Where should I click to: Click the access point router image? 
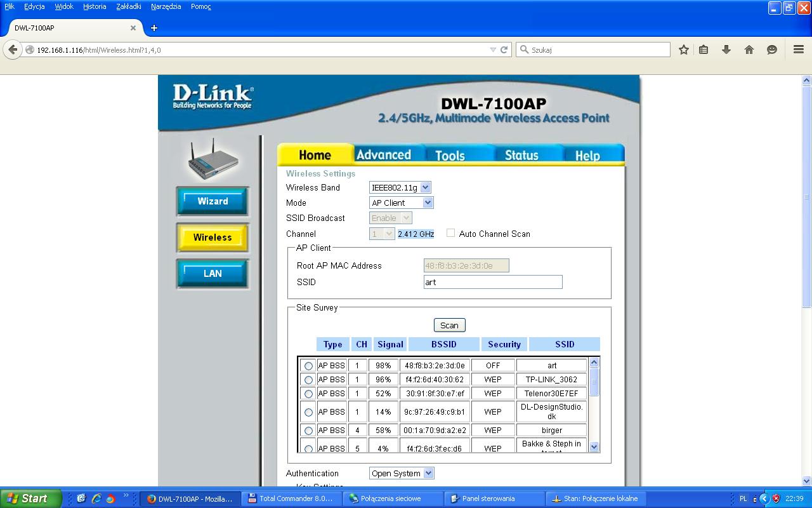click(x=213, y=159)
